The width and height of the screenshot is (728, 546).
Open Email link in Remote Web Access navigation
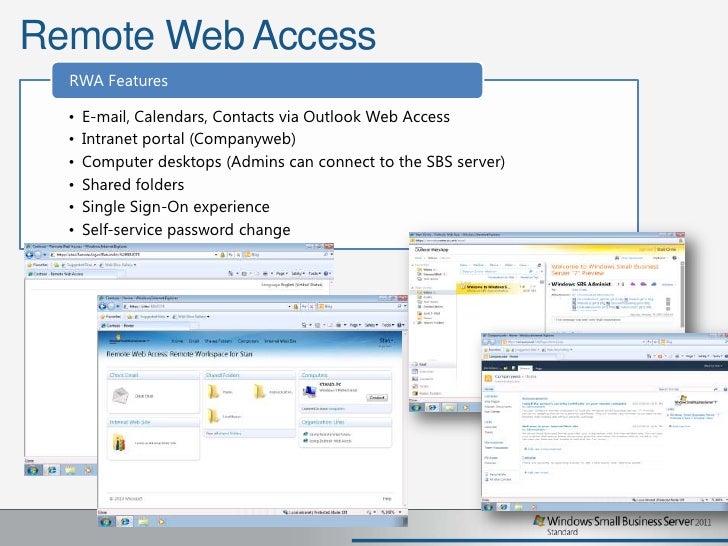pos(194,341)
